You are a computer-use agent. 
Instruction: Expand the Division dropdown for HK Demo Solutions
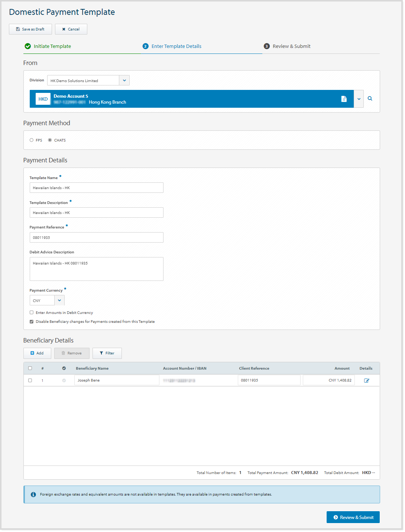[x=124, y=80]
